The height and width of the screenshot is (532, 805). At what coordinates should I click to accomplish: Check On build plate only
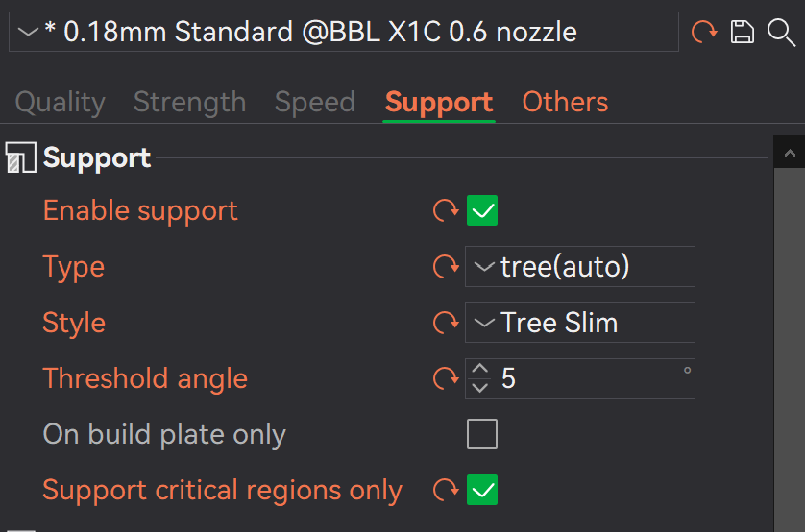(482, 435)
